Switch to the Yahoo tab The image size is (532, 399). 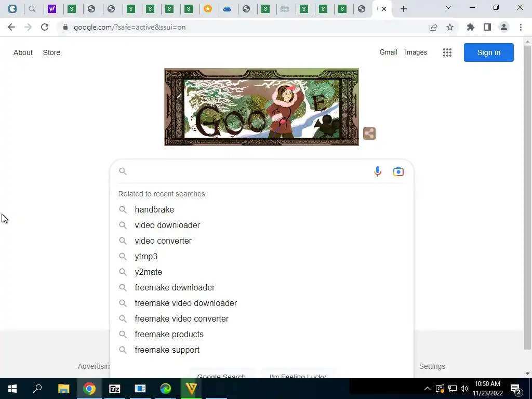(51, 9)
